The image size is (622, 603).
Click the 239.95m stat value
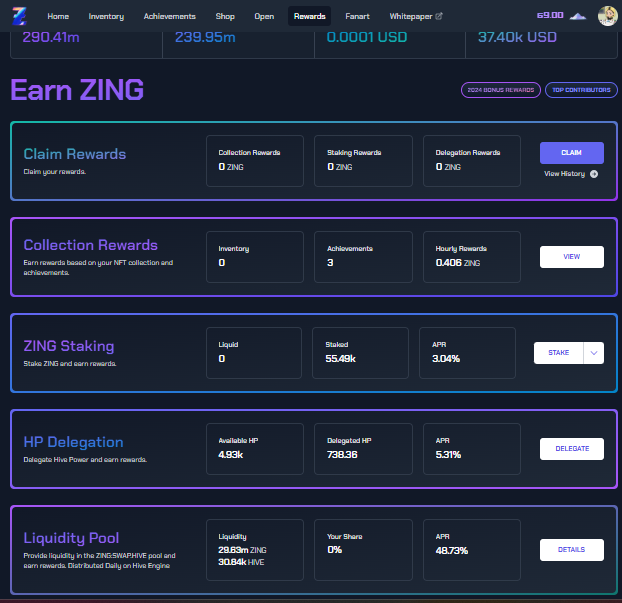click(205, 37)
